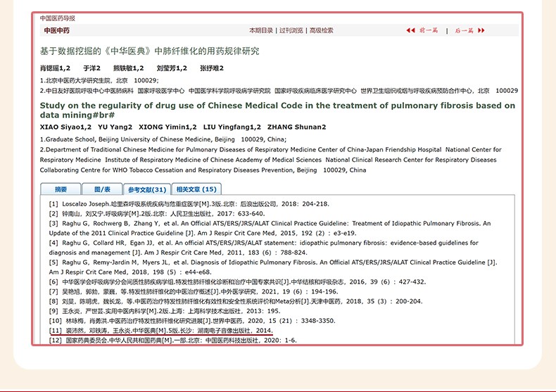
Task: Switch to the 图/表 figures tab
Action: [102, 189]
